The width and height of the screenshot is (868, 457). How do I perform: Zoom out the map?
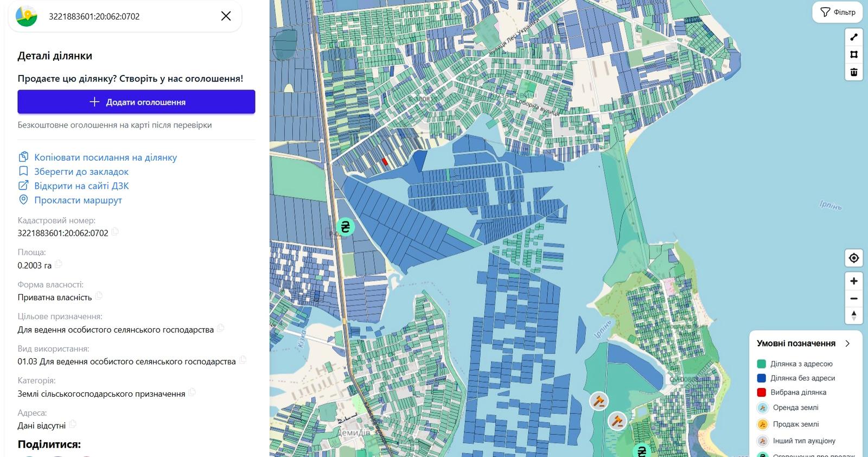[x=854, y=299]
